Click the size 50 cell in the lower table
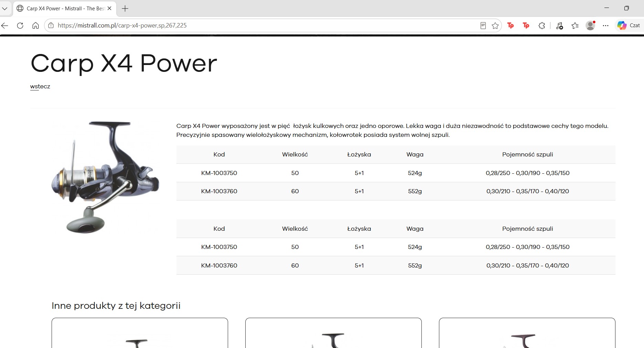The width and height of the screenshot is (644, 348). tap(295, 247)
